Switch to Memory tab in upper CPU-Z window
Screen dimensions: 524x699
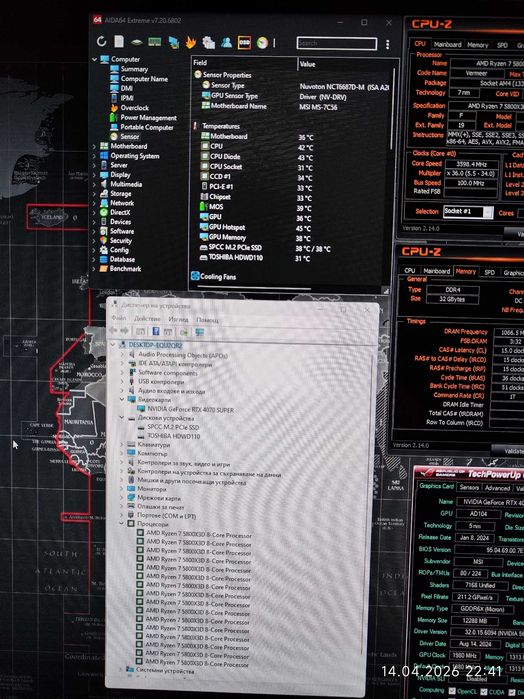point(478,45)
